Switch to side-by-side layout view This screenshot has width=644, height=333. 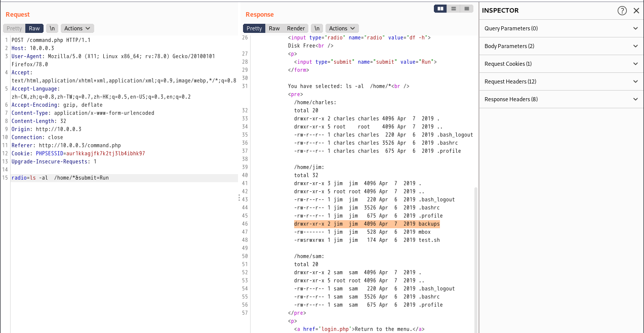click(x=440, y=9)
